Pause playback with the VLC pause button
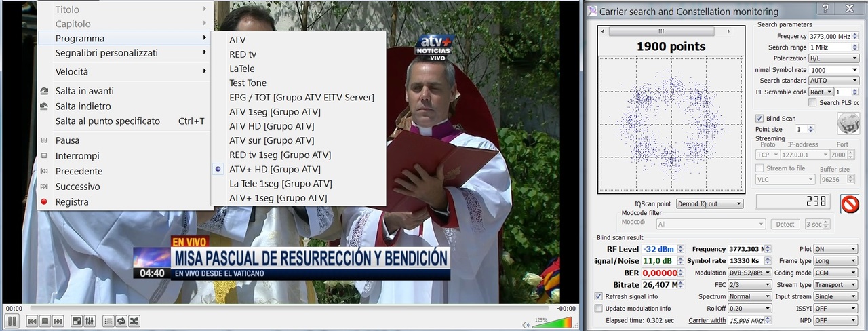This screenshot has height=331, width=868. [12, 321]
